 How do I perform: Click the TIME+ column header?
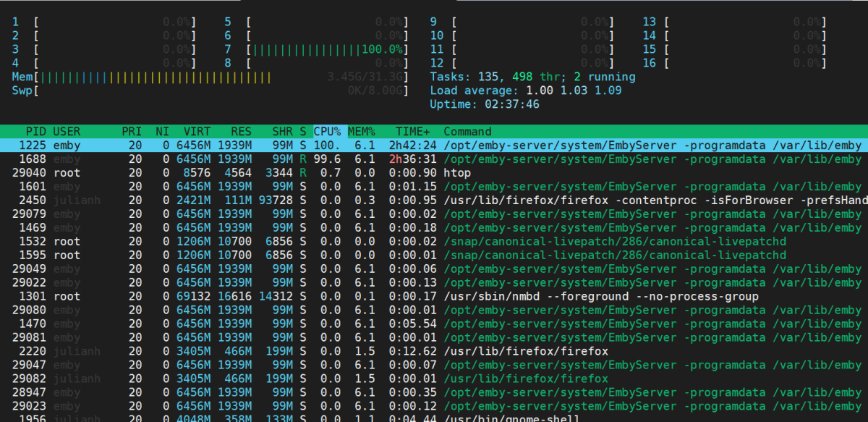click(412, 132)
